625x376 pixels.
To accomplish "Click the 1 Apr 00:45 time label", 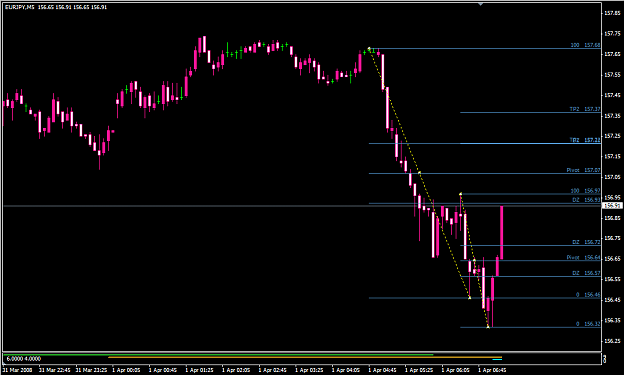I will pyautogui.click(x=163, y=370).
